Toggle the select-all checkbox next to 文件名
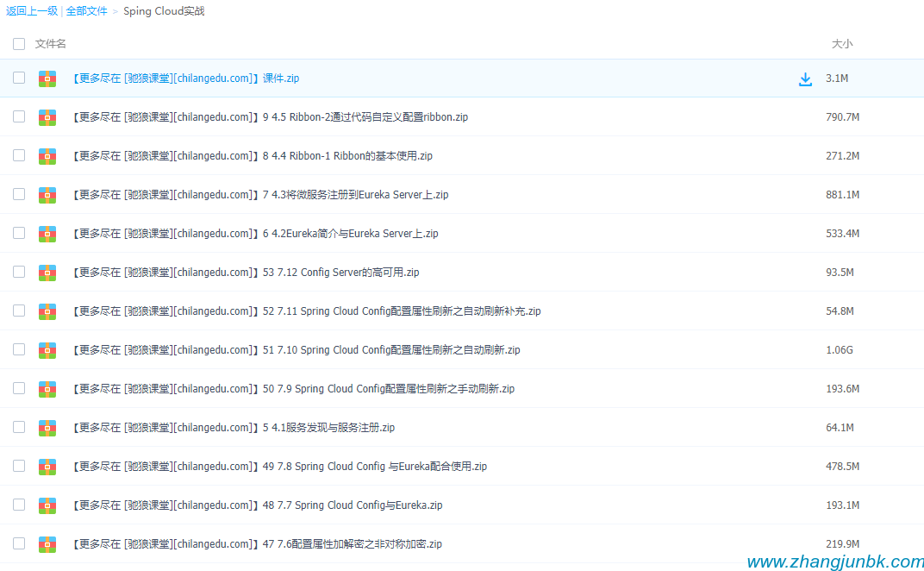The height and width of the screenshot is (571, 924). pyautogui.click(x=19, y=44)
